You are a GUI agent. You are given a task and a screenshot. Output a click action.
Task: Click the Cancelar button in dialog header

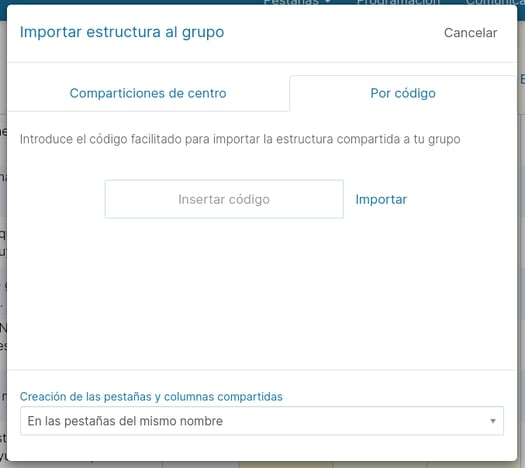[x=470, y=33]
